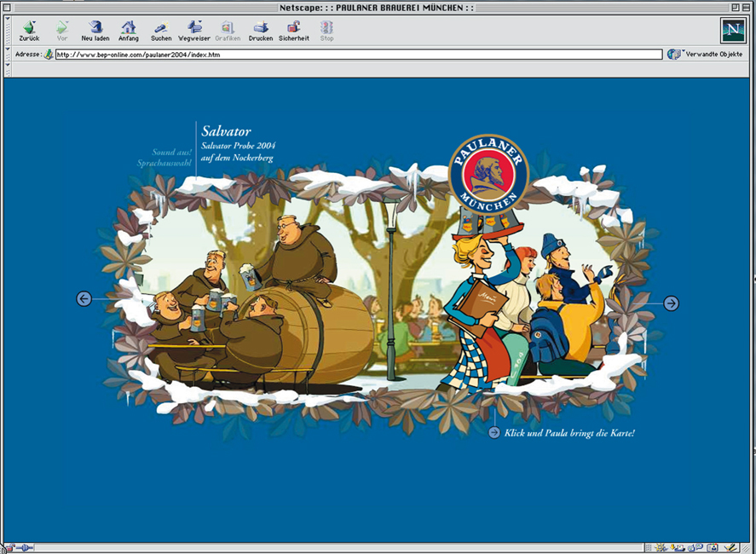The width and height of the screenshot is (756, 554).
Task: Click the address URL field
Action: tap(359, 55)
